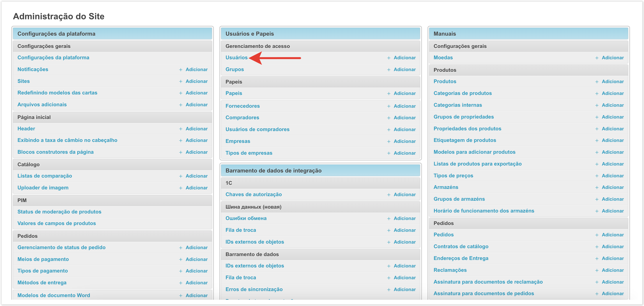
Task: Click the plus icon beside Fila de troca
Action: [388, 230]
